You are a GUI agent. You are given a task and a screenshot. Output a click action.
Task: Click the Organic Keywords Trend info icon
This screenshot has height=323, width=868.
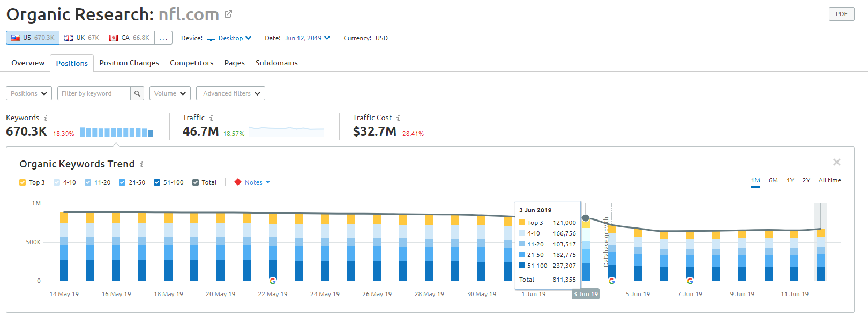141,164
